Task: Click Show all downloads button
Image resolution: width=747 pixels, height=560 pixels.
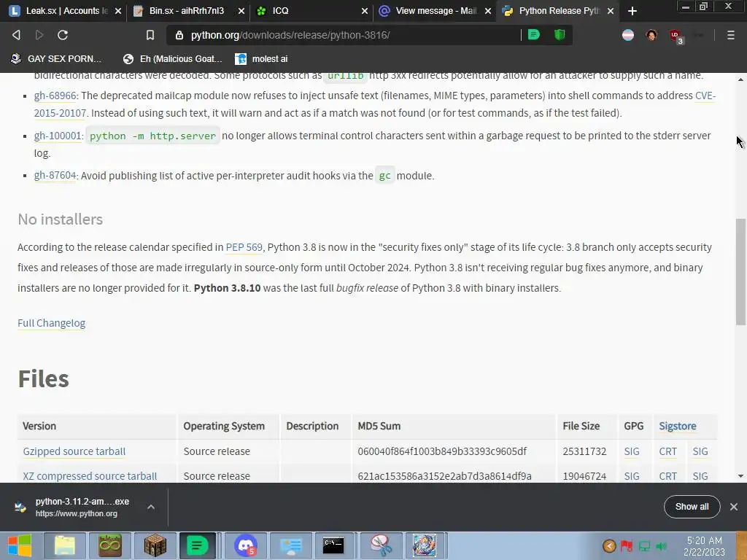Action: pyautogui.click(x=692, y=507)
